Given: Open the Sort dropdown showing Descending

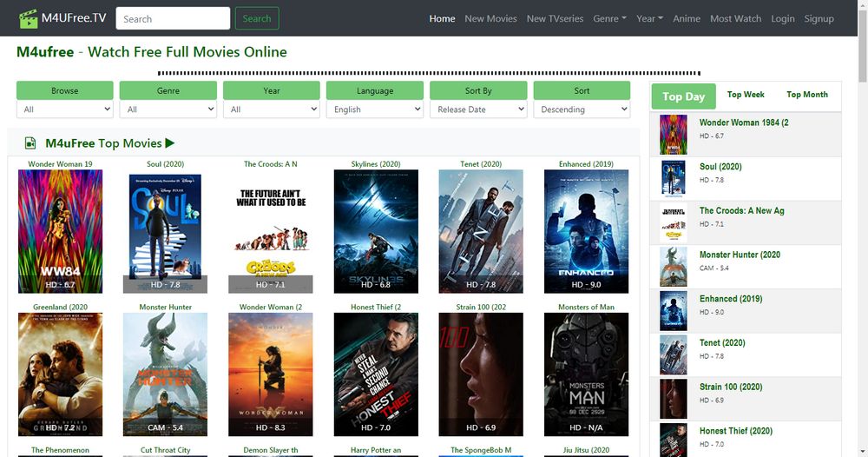Looking at the screenshot, I should [x=582, y=109].
